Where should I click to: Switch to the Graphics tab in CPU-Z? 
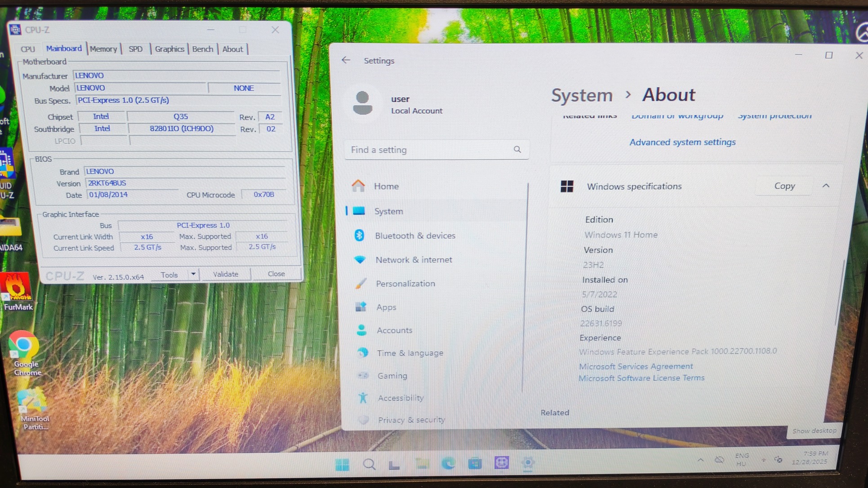(169, 49)
